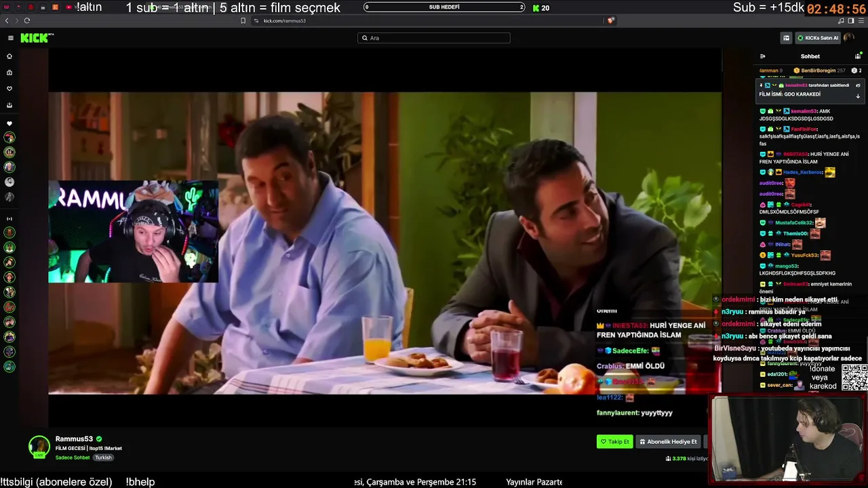Open the Browse icon in the sidebar
The image size is (868, 488).
click(9, 73)
